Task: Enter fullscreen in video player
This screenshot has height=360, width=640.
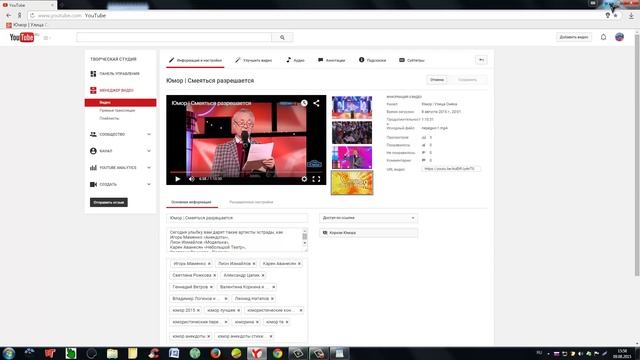Action: coord(316,179)
